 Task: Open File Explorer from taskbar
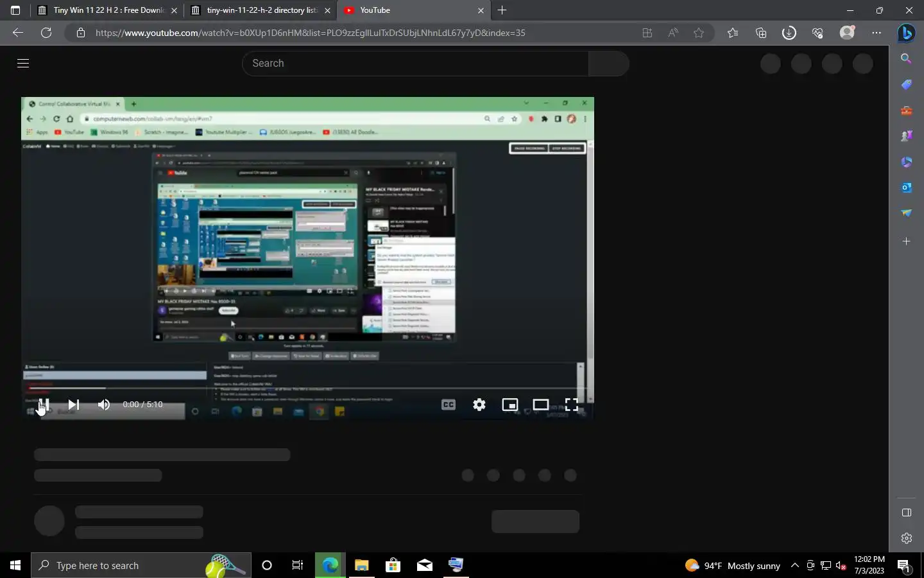click(362, 565)
